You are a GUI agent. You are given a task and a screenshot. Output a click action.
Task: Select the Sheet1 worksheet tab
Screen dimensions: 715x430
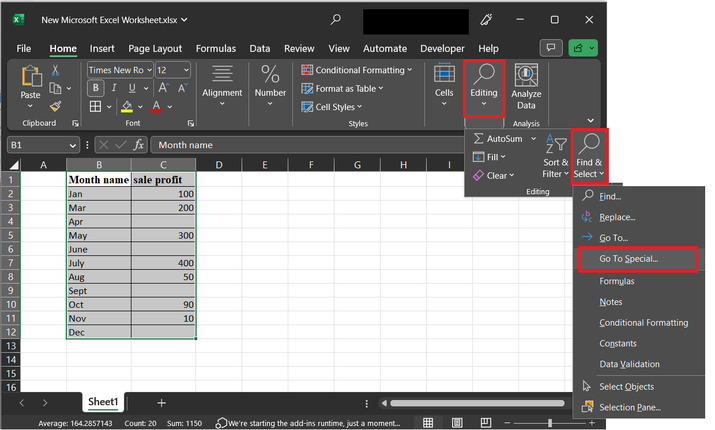coord(103,402)
